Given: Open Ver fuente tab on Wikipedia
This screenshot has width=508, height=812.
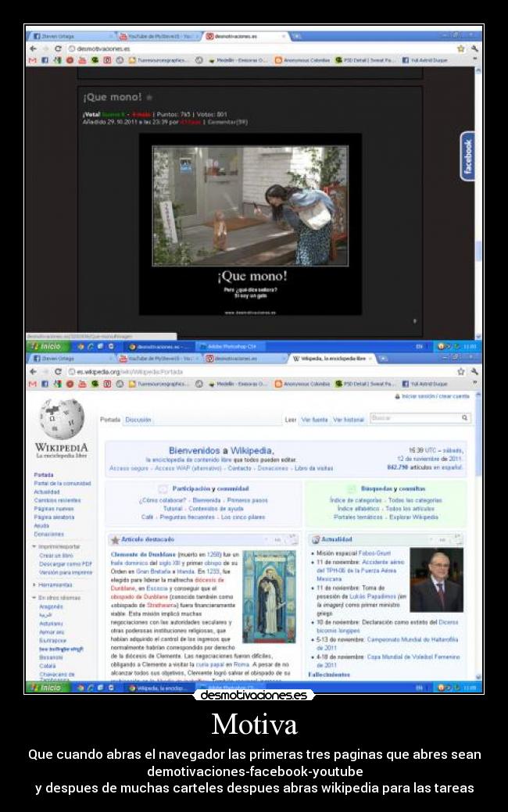Looking at the screenshot, I should pyautogui.click(x=314, y=420).
